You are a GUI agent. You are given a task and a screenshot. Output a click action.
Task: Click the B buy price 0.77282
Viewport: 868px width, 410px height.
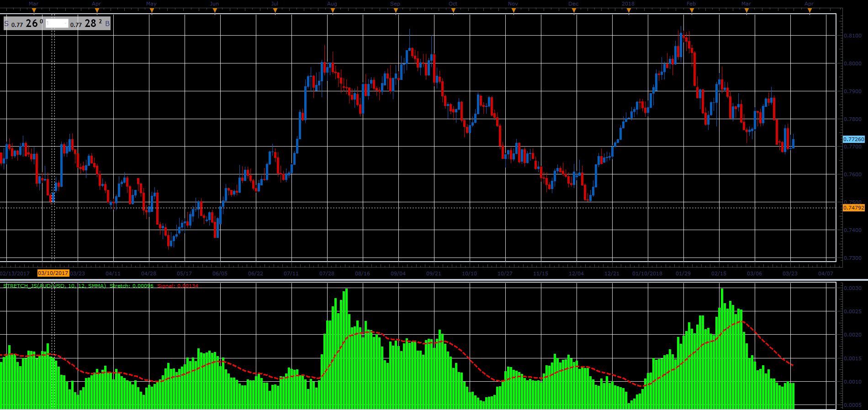pos(90,23)
